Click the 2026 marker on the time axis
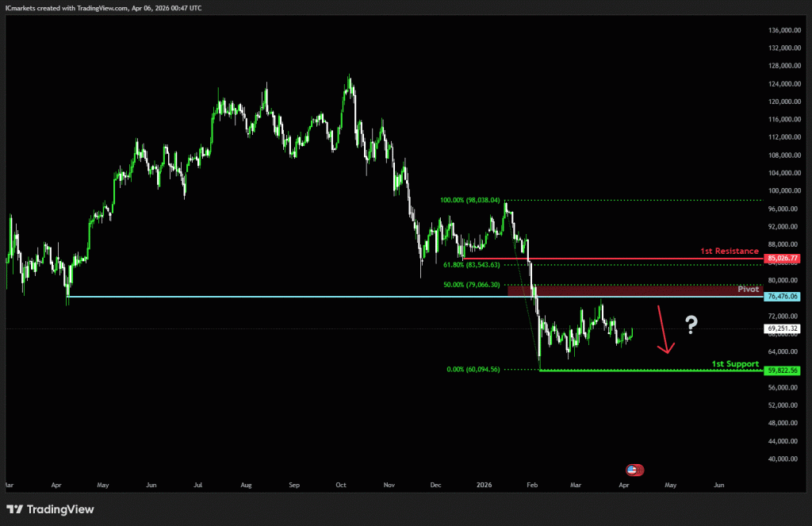Image resolution: width=812 pixels, height=526 pixels. 483,483
